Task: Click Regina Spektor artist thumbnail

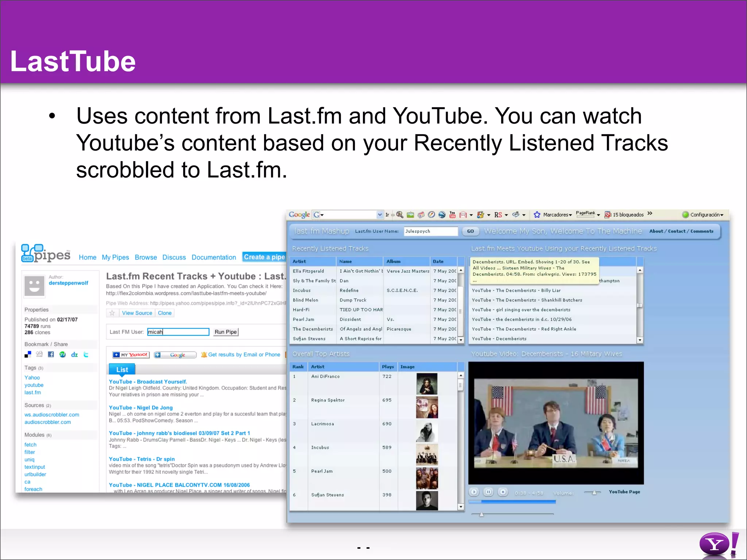Action: point(426,407)
